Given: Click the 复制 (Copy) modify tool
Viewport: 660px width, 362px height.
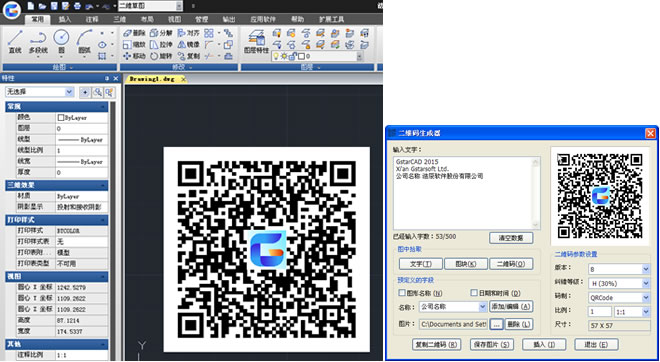Looking at the screenshot, I should pyautogui.click(x=188, y=56).
